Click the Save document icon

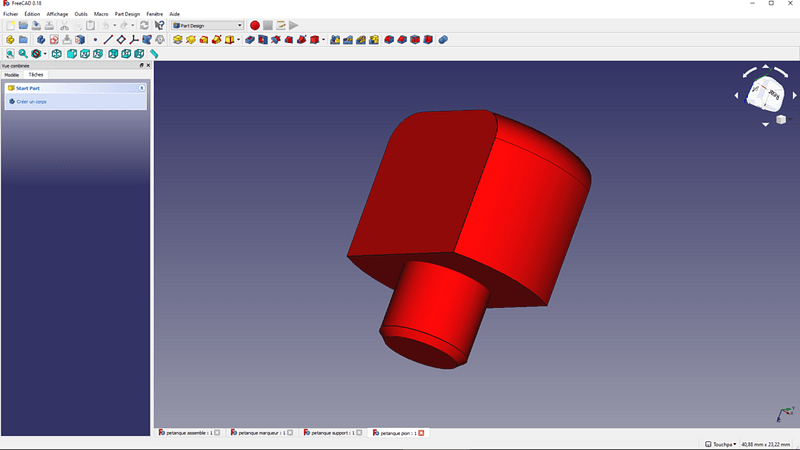pos(36,26)
